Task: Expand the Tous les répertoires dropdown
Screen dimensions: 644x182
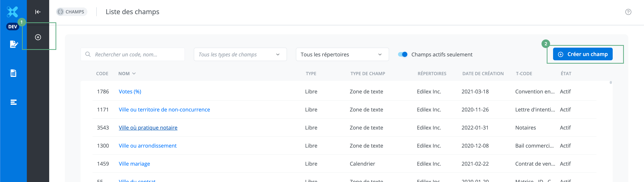Action: [342, 54]
